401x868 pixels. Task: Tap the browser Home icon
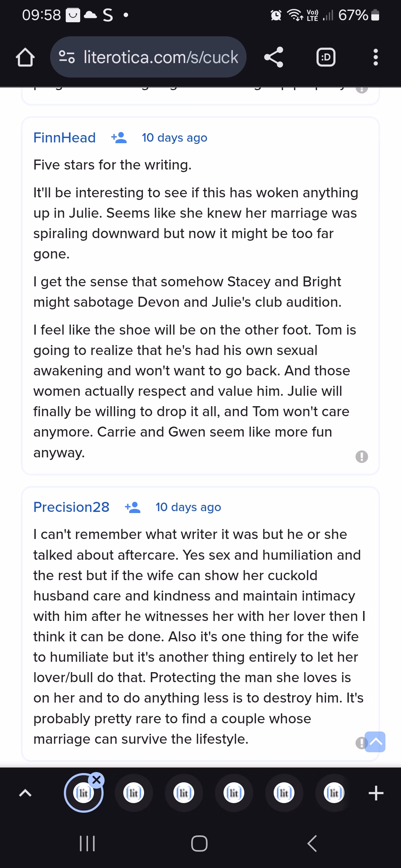[25, 58]
